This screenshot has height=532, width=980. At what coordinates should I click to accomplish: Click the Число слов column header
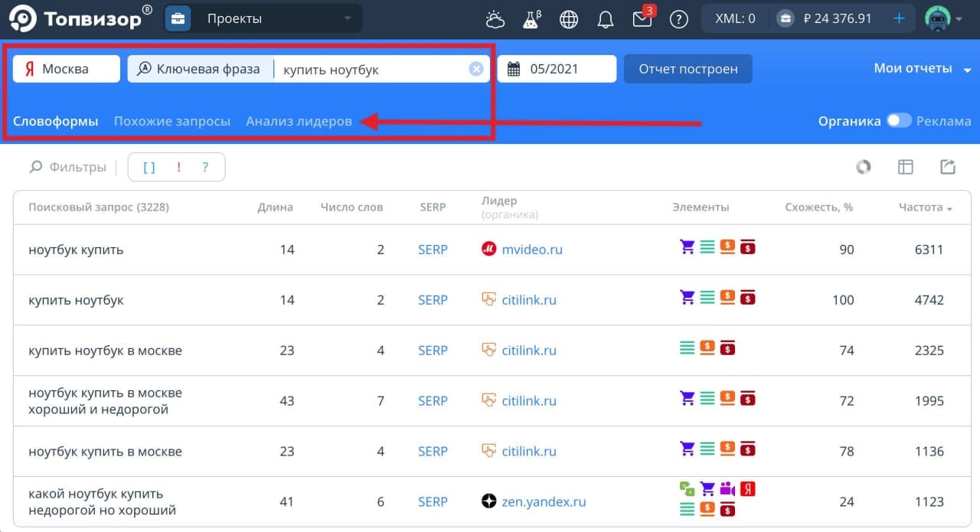(352, 207)
